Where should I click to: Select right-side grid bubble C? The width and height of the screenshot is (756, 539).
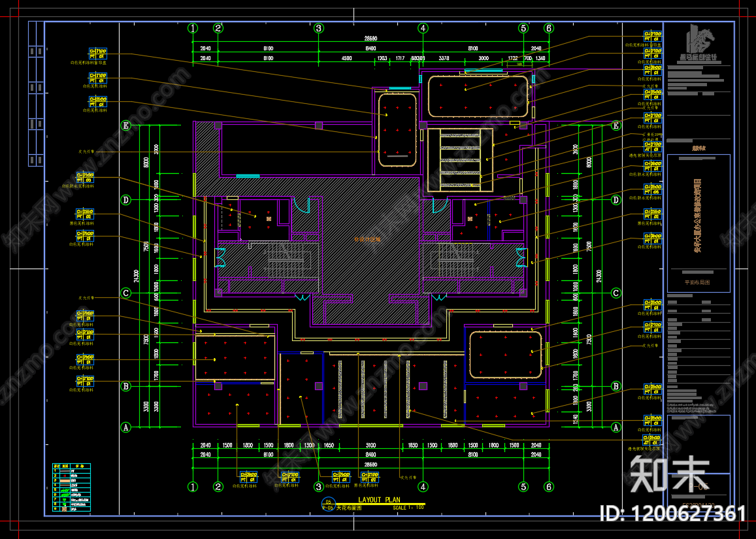[x=616, y=293]
